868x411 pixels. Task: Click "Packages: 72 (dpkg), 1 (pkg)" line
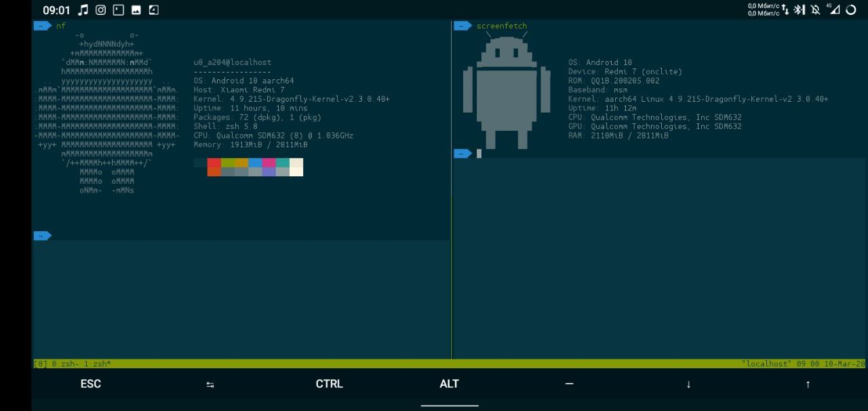click(x=258, y=117)
